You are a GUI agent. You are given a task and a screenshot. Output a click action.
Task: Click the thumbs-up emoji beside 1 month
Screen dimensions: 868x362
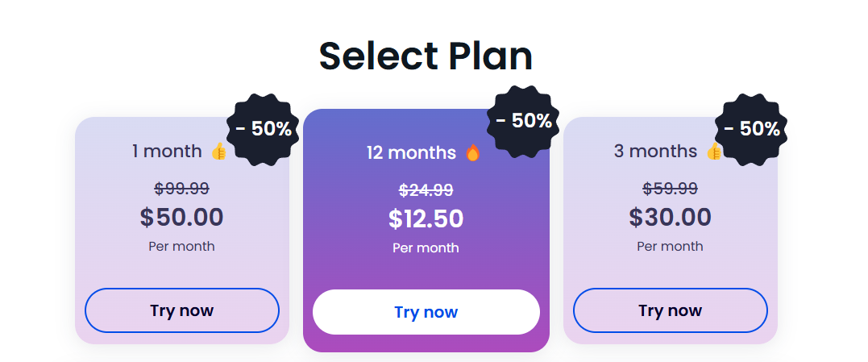(219, 151)
